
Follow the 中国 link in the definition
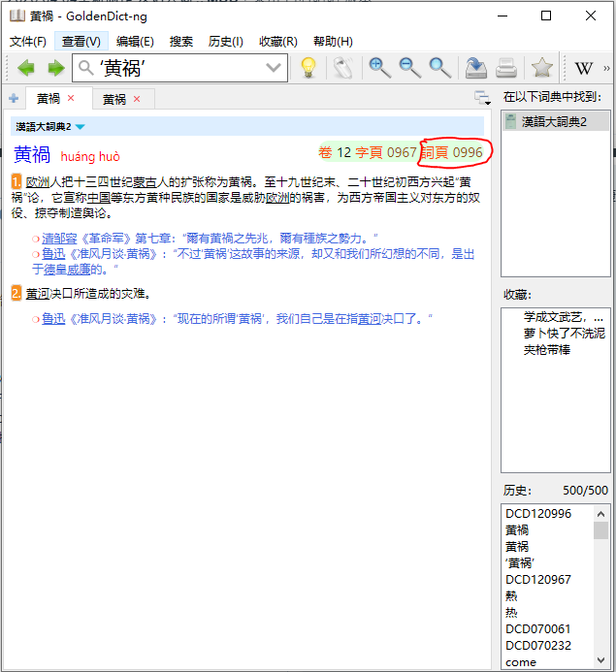coord(99,198)
